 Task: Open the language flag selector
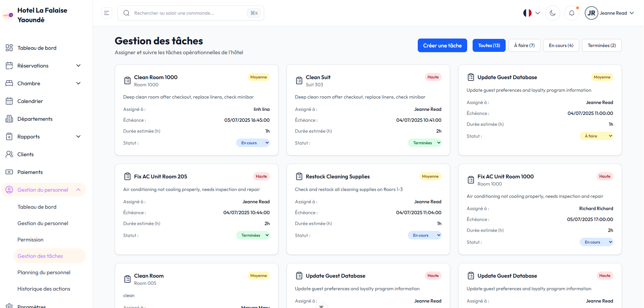[531, 13]
